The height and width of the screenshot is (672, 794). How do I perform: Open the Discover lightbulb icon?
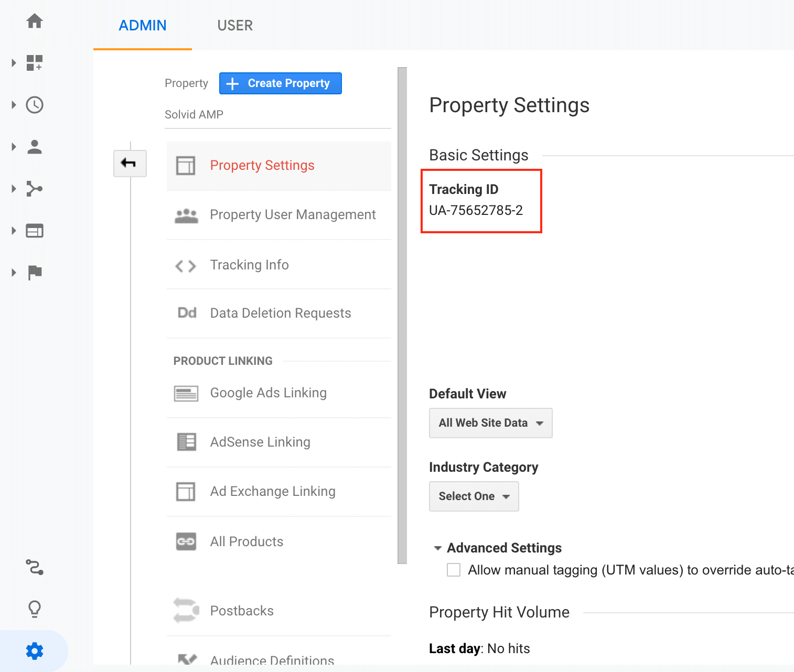(x=35, y=609)
